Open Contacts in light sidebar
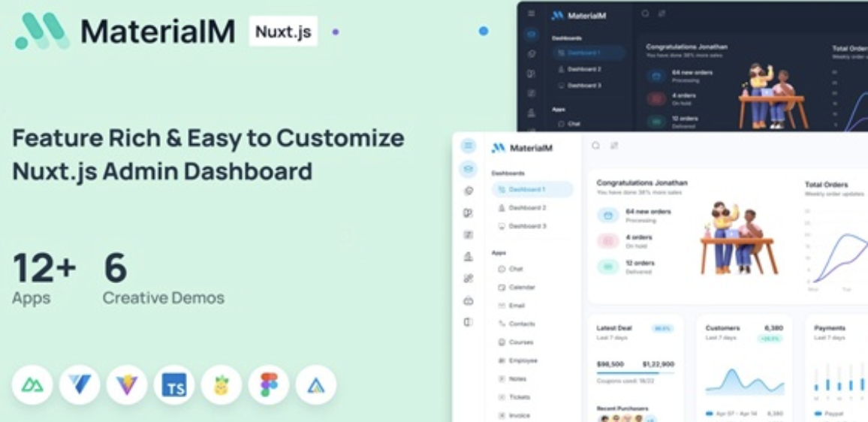868x422 pixels. [517, 324]
